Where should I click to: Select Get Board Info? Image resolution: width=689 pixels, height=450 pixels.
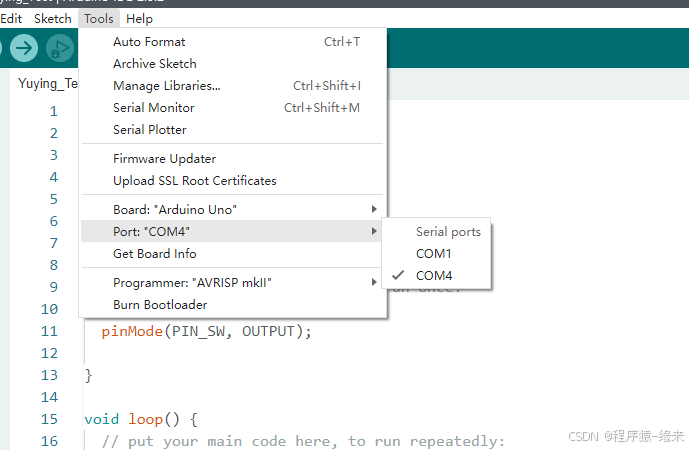click(x=233, y=254)
